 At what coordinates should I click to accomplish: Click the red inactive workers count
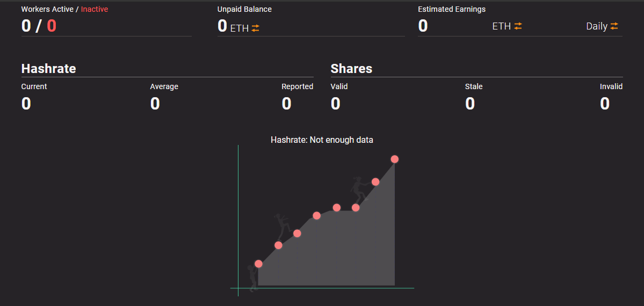pos(52,26)
